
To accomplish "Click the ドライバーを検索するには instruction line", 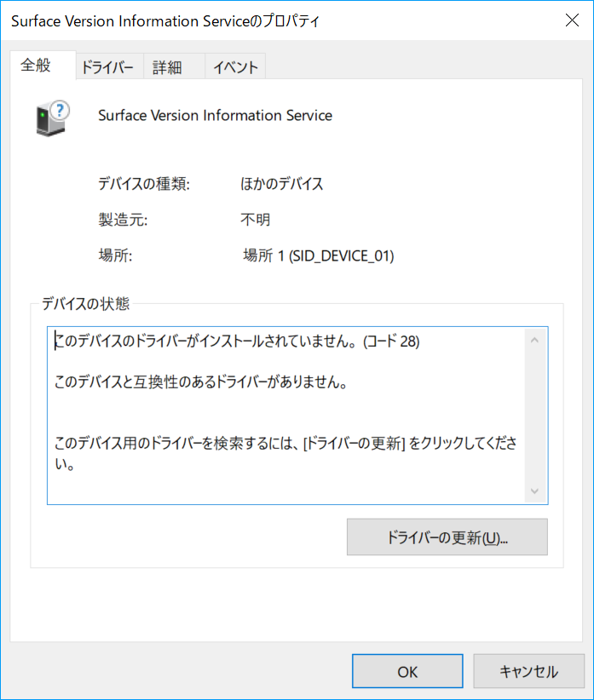I will pos(285,453).
